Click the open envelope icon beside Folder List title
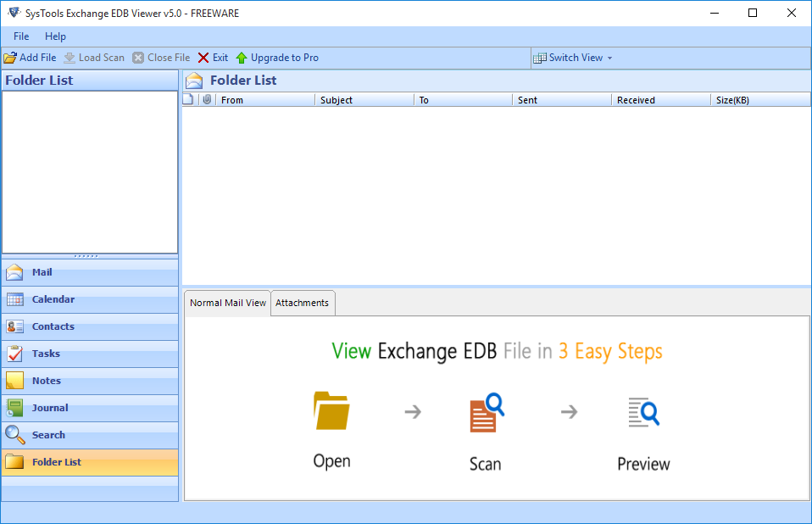This screenshot has height=524, width=812. pos(194,81)
